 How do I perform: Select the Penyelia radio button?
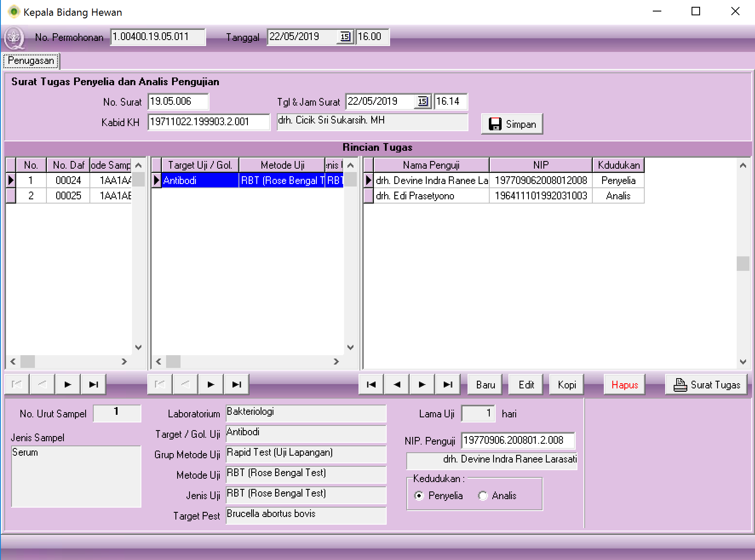(419, 496)
